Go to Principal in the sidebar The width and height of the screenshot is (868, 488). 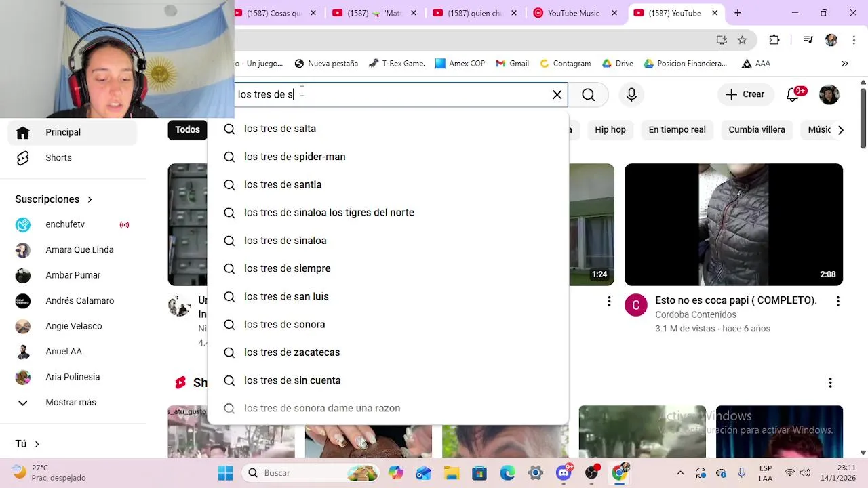73,132
